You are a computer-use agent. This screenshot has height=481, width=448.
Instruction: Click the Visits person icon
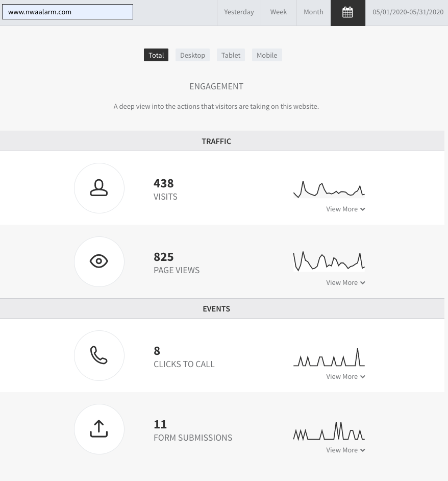pos(99,188)
